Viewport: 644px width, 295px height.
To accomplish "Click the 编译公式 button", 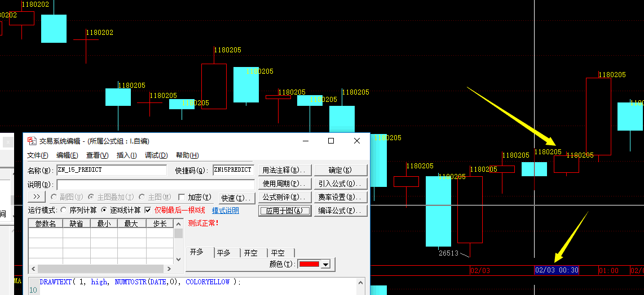I will pos(341,211).
